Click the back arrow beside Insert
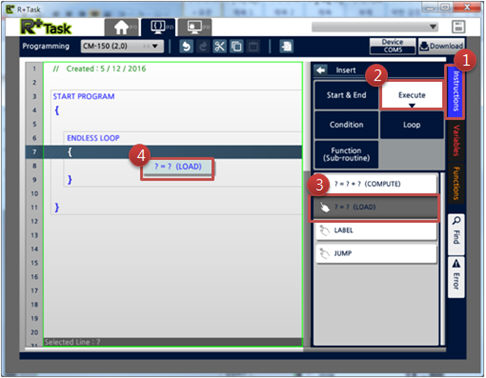 coord(321,70)
